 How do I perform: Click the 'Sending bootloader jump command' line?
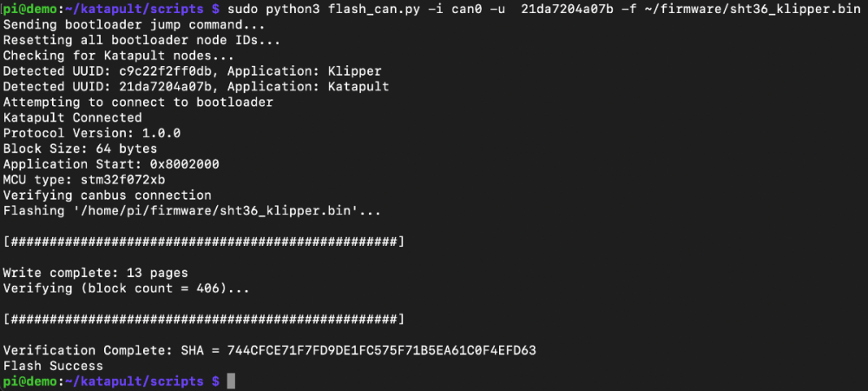coord(134,25)
